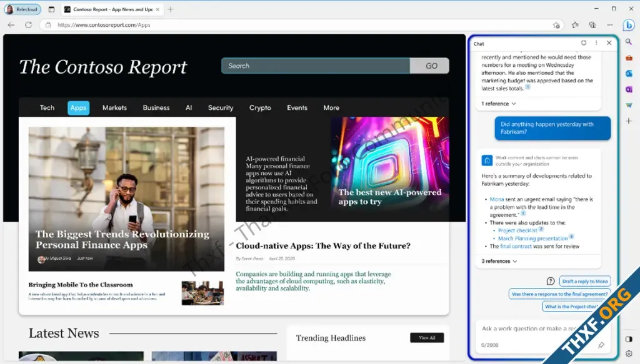Open a new tab with the plus icon
640x364 pixels.
tap(170, 9)
